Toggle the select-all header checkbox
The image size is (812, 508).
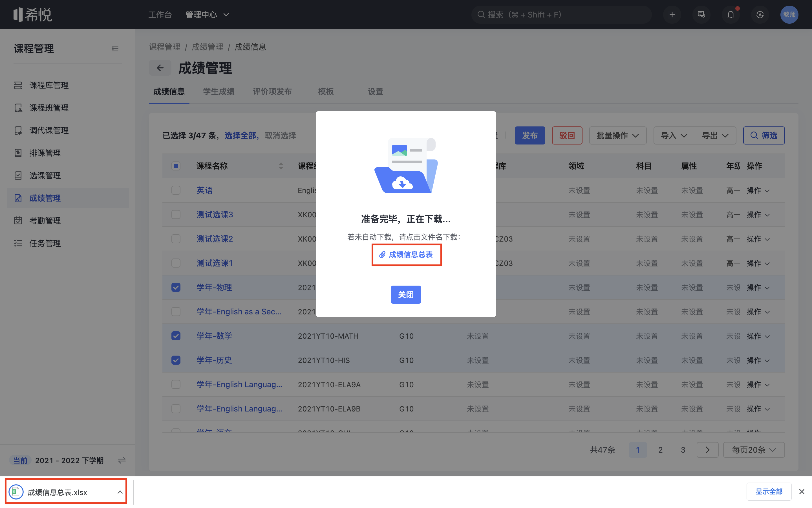[176, 166]
